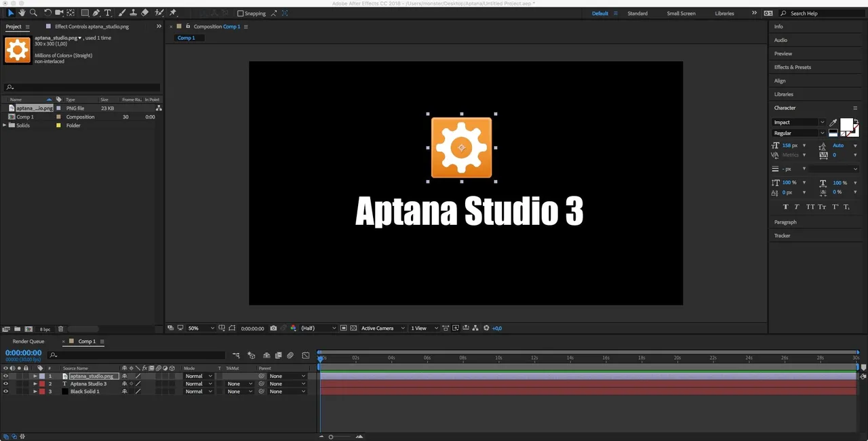Select the Zoom magnifier tool
This screenshot has height=441, width=868.
click(33, 13)
